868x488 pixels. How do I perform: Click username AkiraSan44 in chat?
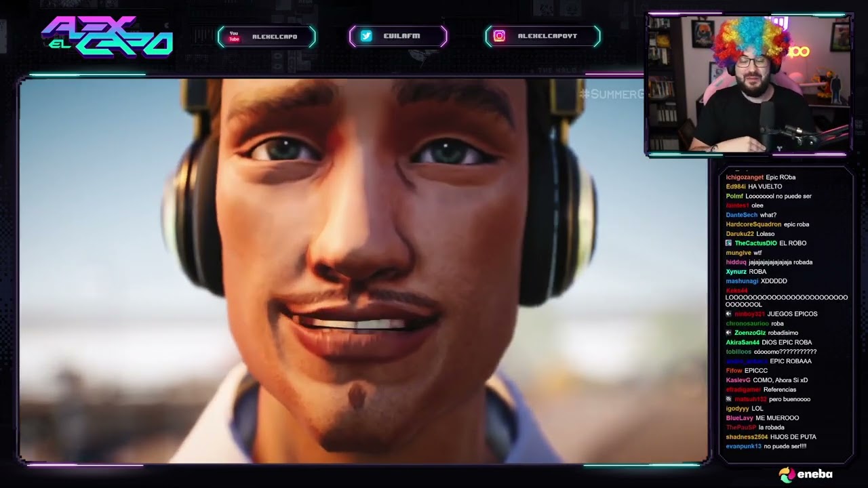tap(743, 342)
